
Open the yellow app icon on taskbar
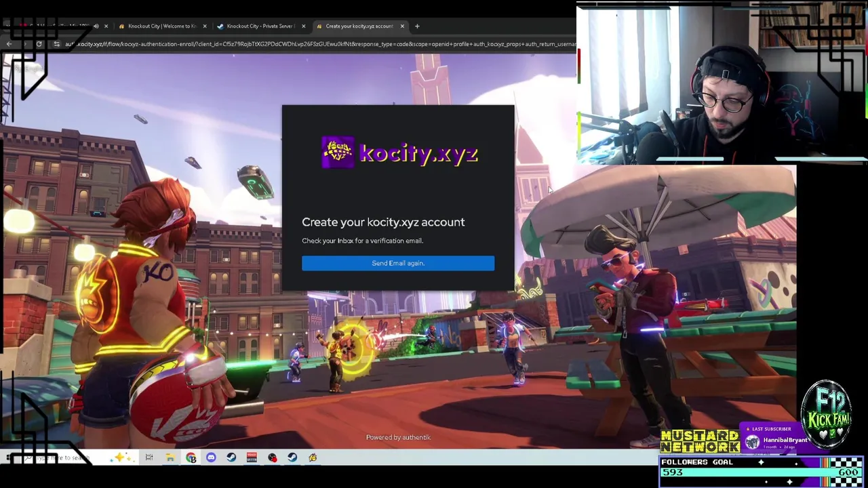point(313,457)
